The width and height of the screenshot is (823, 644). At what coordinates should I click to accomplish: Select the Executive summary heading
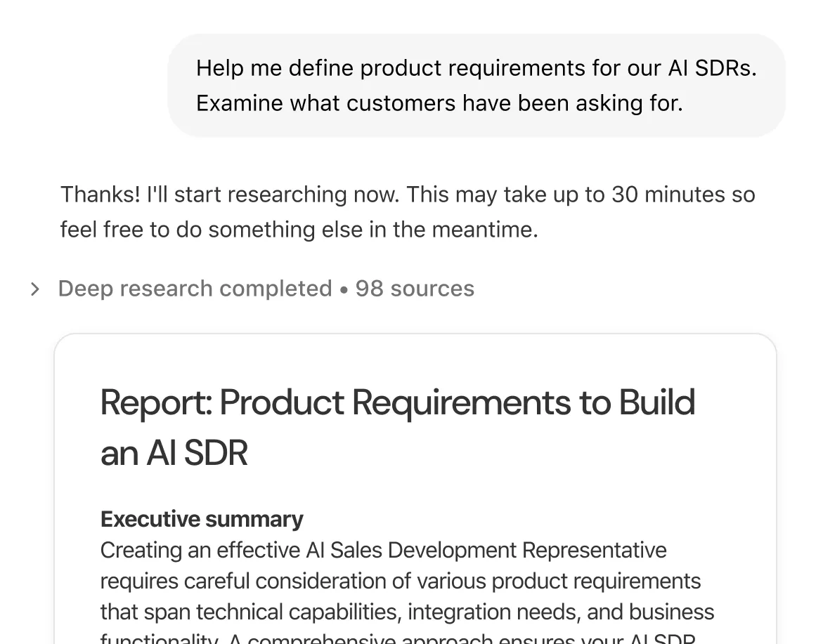click(202, 519)
